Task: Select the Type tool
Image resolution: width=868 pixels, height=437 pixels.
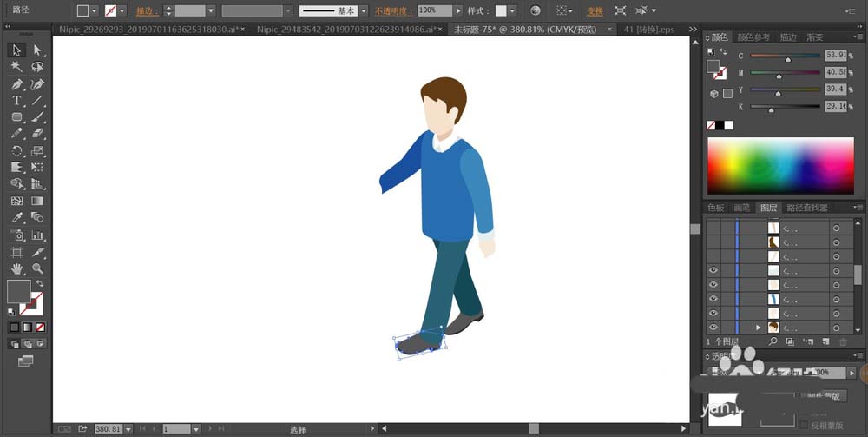Action: click(16, 101)
